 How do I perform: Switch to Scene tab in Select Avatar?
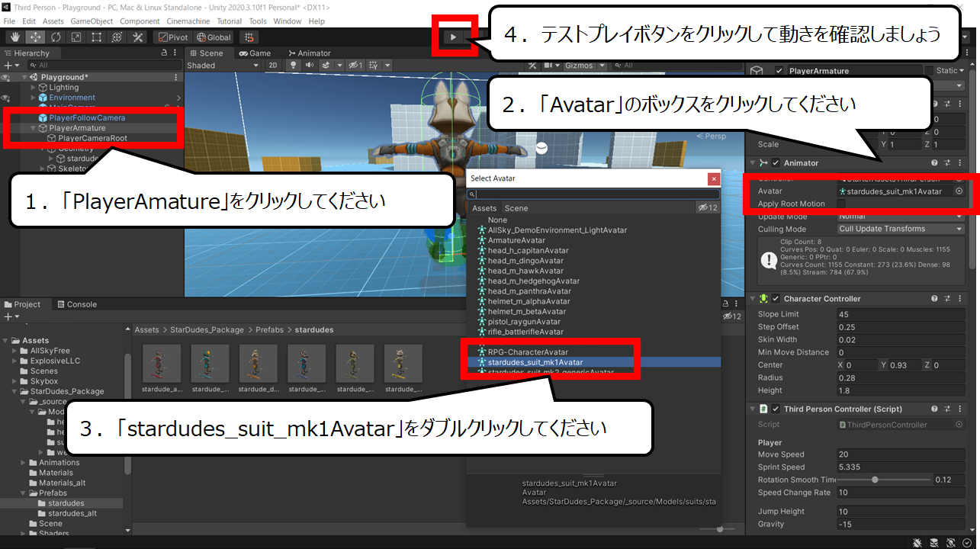click(516, 208)
